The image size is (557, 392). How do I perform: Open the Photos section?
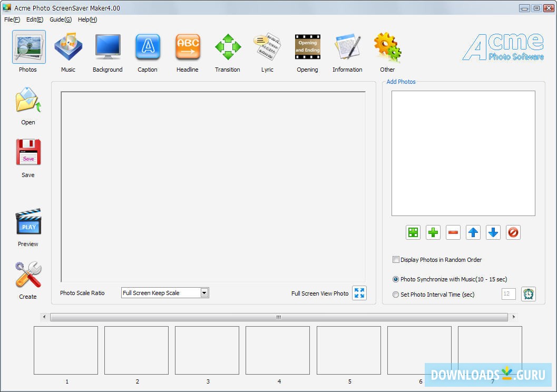pos(29,47)
